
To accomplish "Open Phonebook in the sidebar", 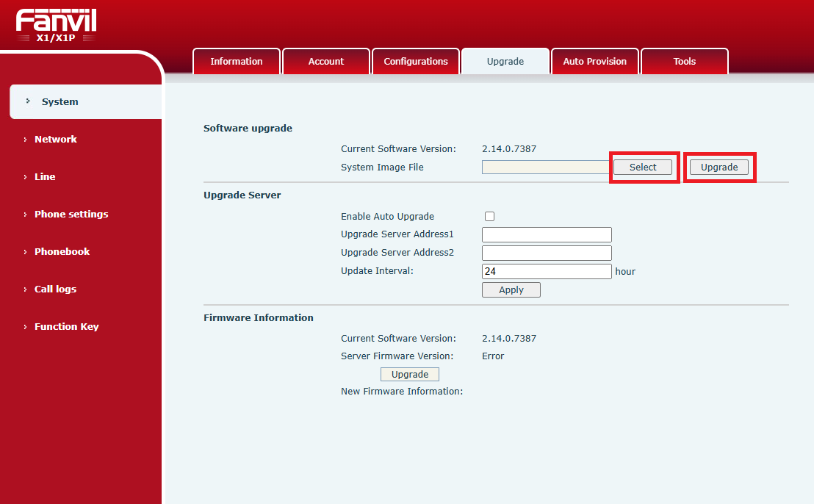I will [62, 252].
